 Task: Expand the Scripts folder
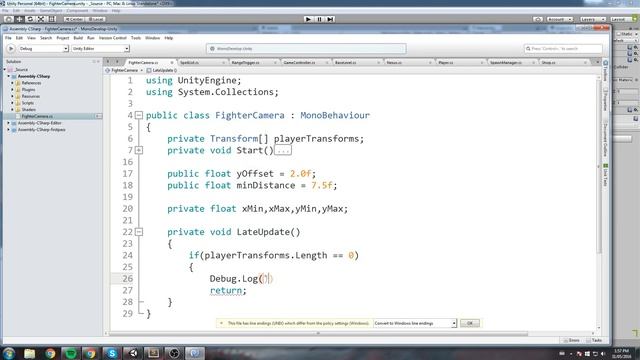pos(13,103)
